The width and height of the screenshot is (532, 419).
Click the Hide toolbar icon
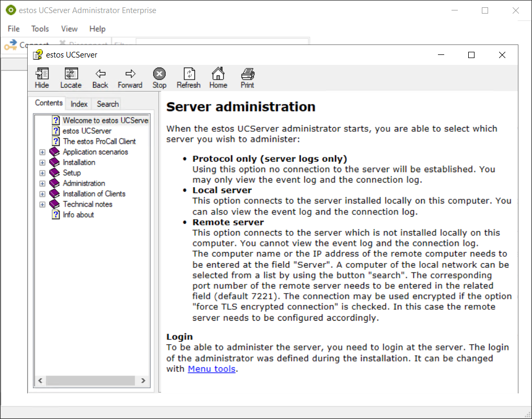[42, 78]
